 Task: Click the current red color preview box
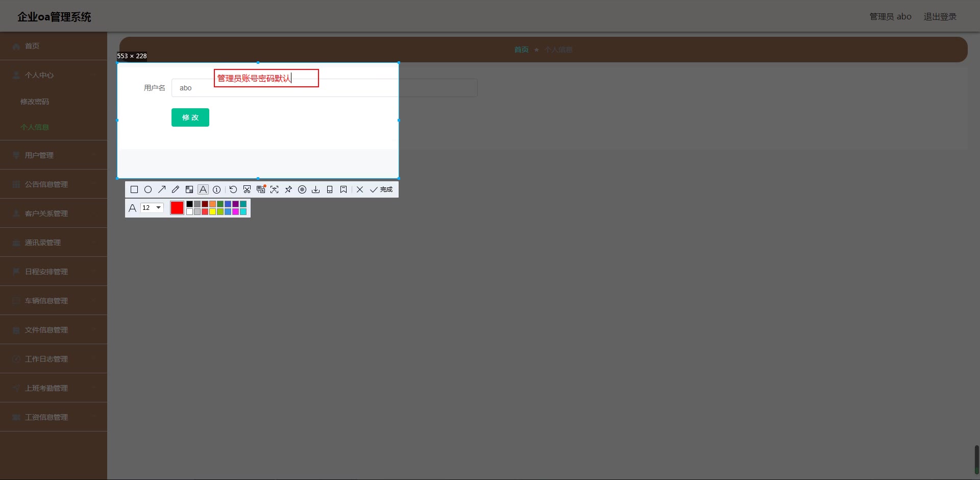[177, 208]
